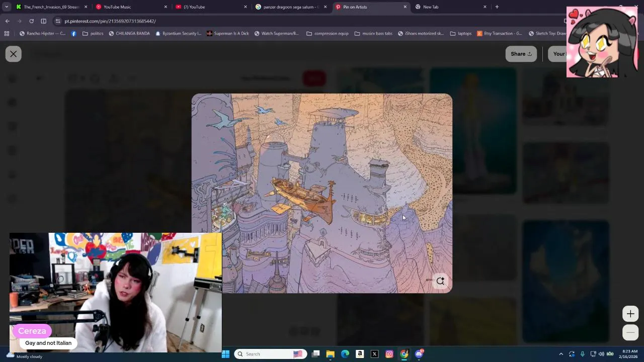The width and height of the screenshot is (644, 362).
Task: Go back to the previous page
Action: [x=7, y=21]
